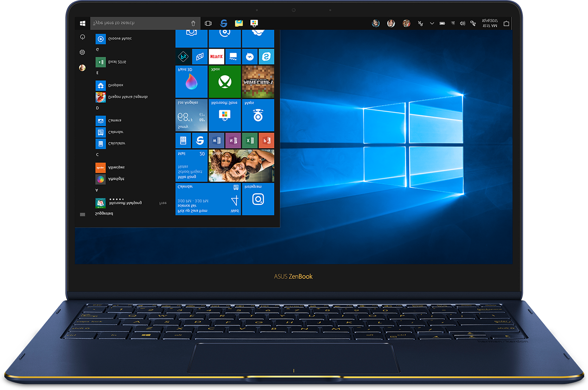
Task: Expand the hidden tray icons chevron
Action: [x=432, y=23]
